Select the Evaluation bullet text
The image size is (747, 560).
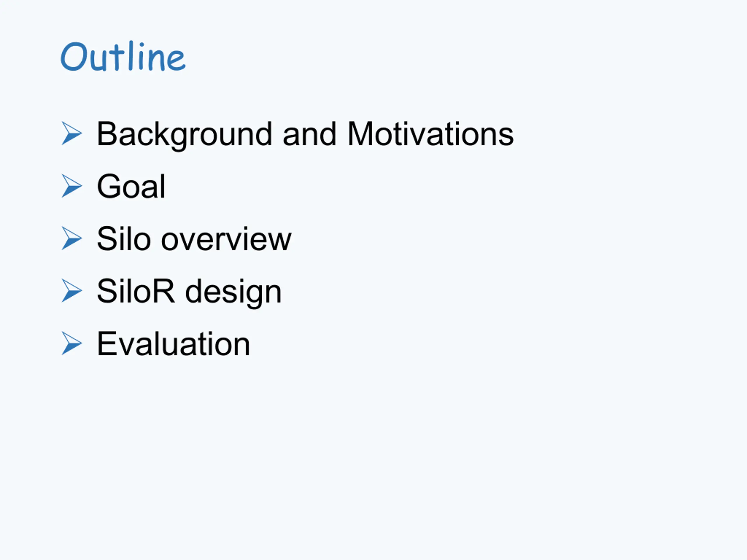pyautogui.click(x=174, y=344)
